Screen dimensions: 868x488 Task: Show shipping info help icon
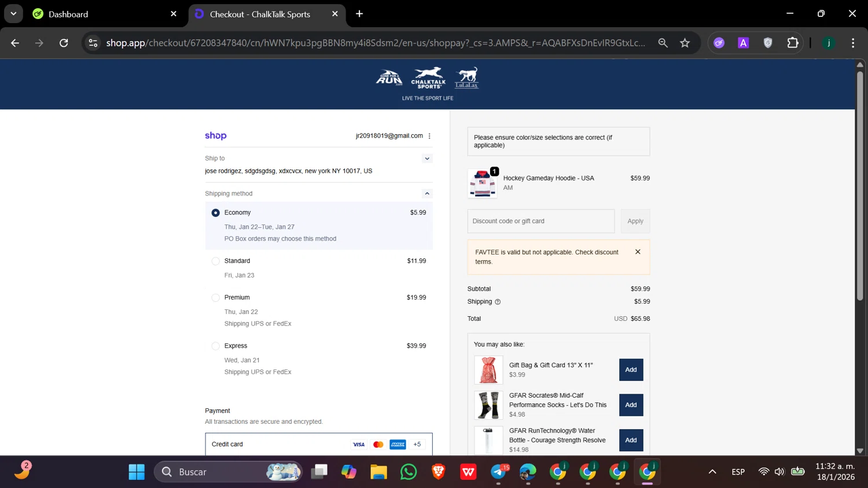coord(498,302)
